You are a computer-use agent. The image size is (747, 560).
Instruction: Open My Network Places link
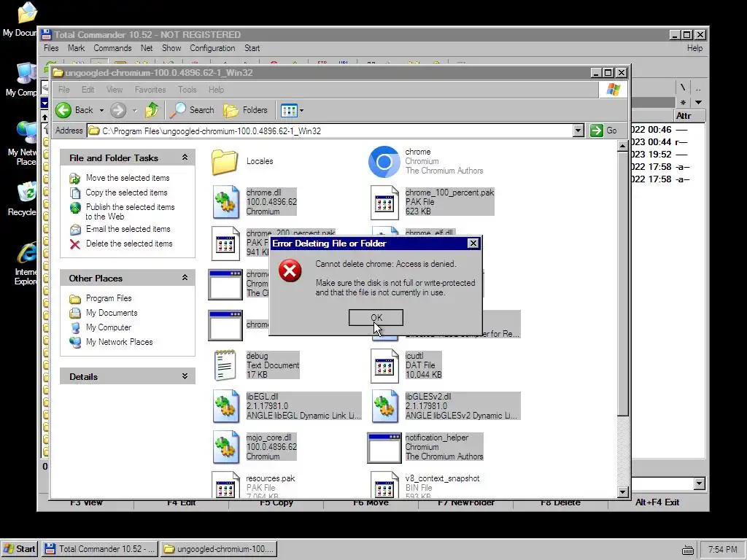coord(119,342)
